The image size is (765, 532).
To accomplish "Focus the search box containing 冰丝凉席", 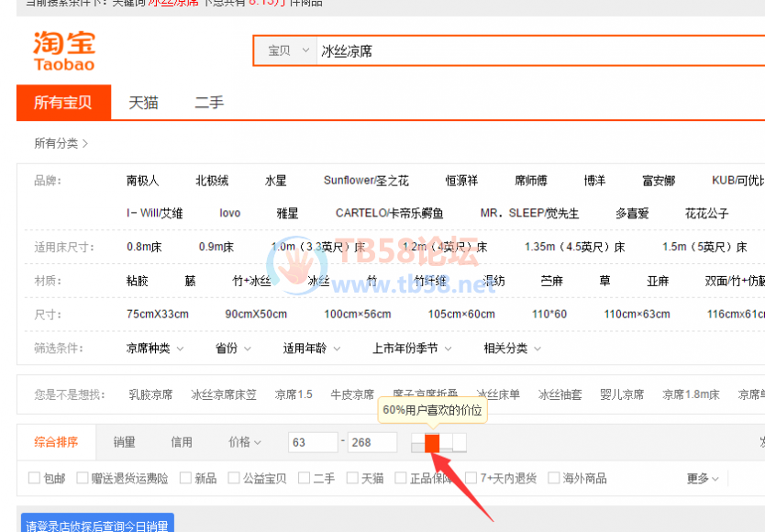I will pyautogui.click(x=540, y=50).
